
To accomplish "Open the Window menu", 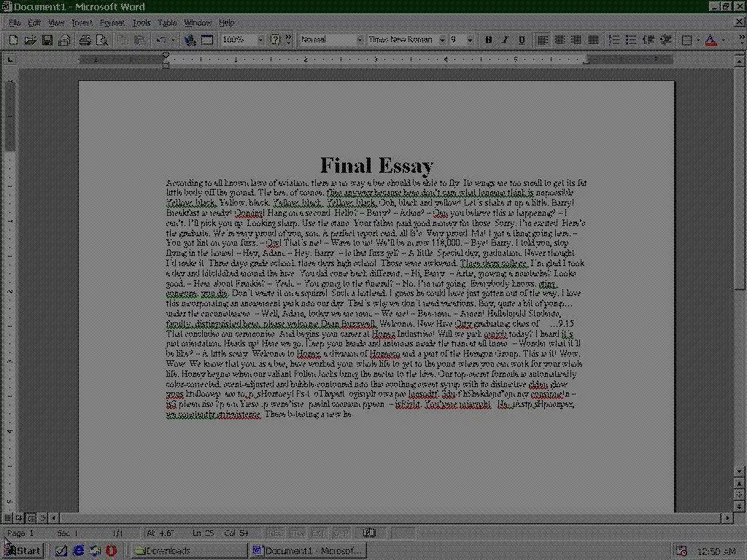I will click(198, 23).
